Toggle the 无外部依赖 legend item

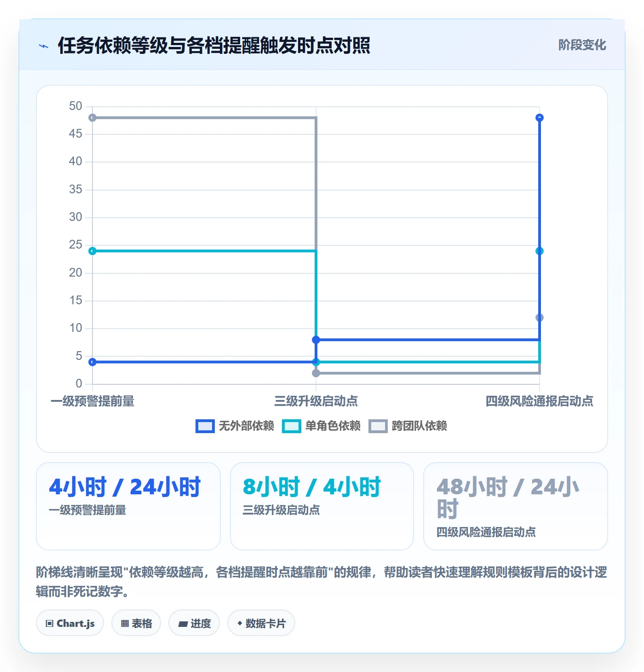click(235, 426)
